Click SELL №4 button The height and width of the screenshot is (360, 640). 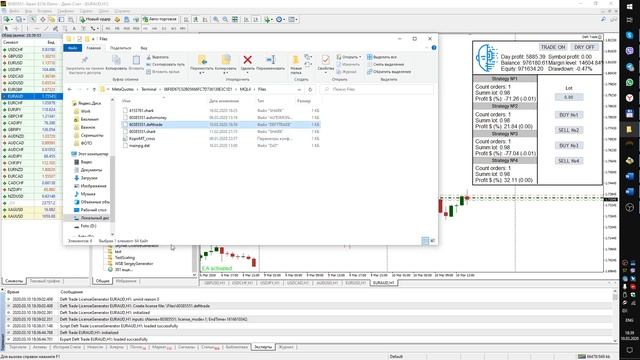point(569,161)
